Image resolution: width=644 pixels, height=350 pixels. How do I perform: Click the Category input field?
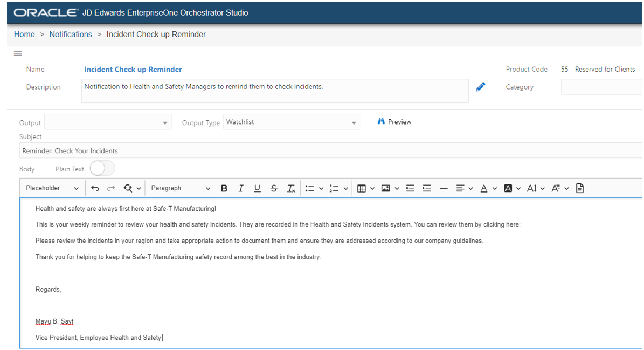click(601, 87)
